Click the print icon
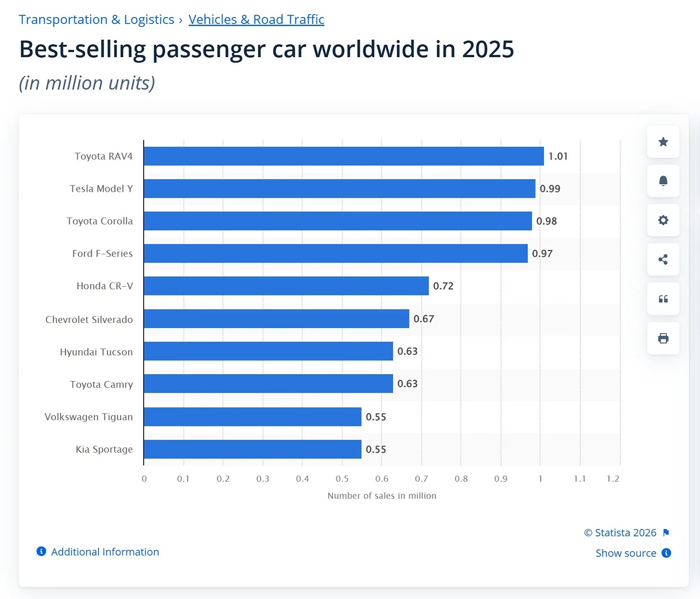 tap(663, 339)
